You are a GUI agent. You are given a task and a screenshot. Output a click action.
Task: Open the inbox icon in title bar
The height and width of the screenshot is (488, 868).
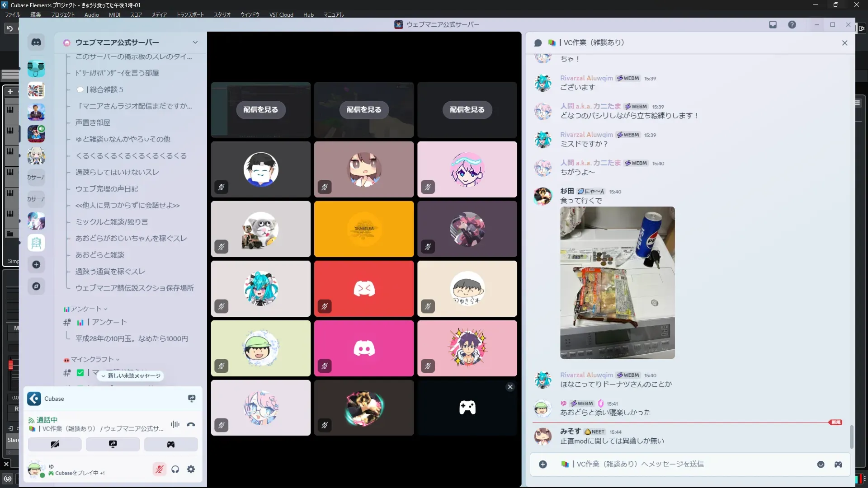click(773, 25)
